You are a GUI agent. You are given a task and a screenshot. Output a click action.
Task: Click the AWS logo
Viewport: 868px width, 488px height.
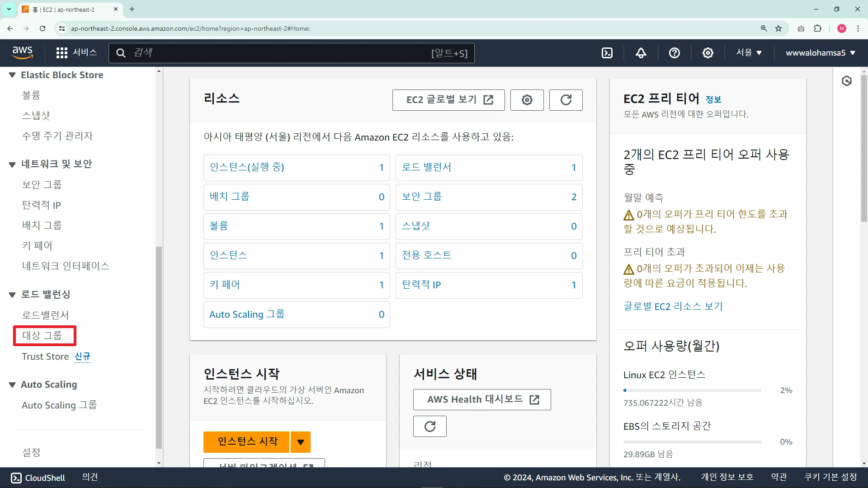coord(23,52)
